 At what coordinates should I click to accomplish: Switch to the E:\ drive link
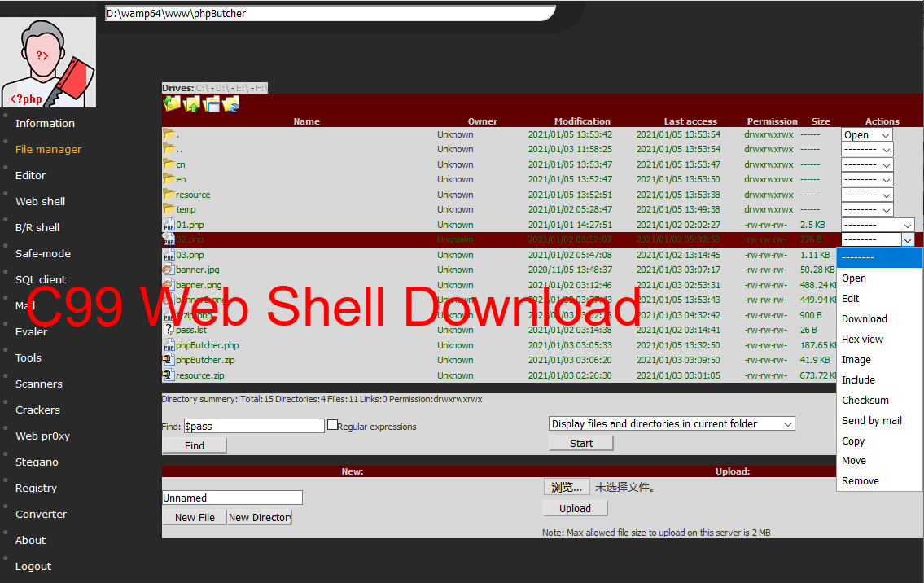tap(242, 88)
